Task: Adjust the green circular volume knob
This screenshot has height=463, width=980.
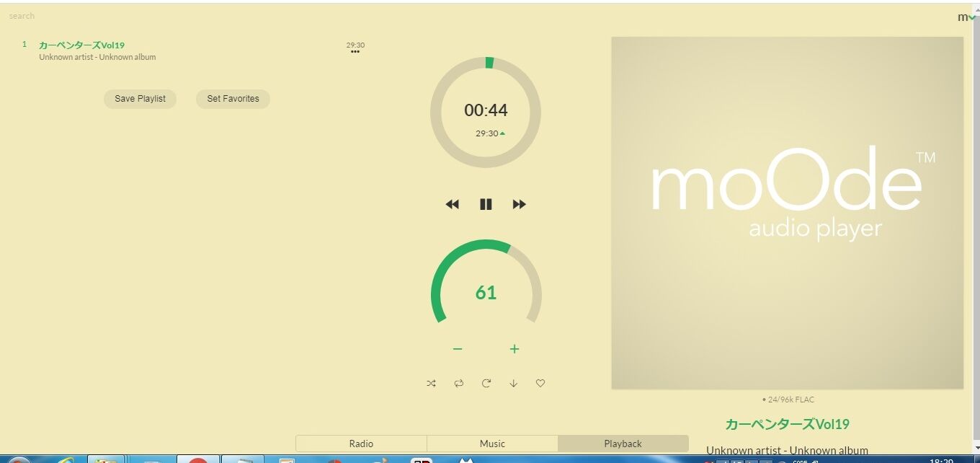Action: pyautogui.click(x=486, y=281)
